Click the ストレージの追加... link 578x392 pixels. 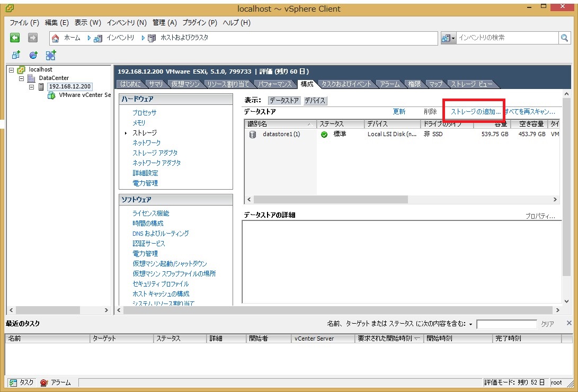[x=476, y=112]
